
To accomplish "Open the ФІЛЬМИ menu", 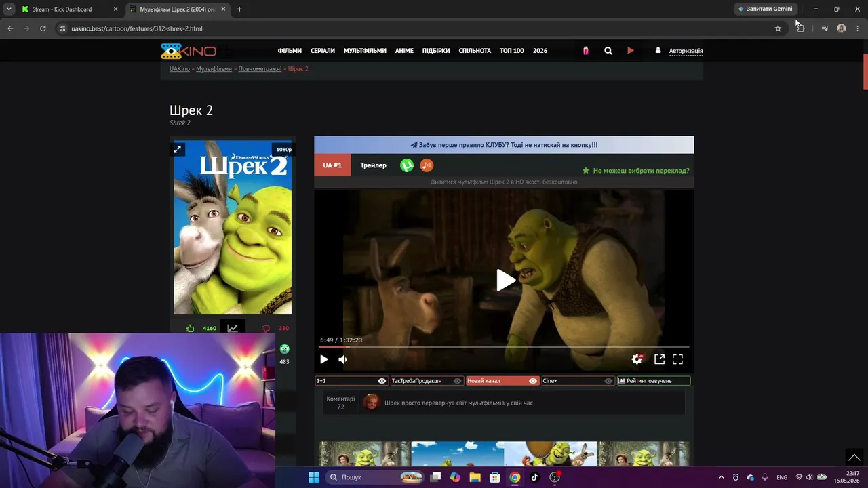I will click(x=290, y=51).
